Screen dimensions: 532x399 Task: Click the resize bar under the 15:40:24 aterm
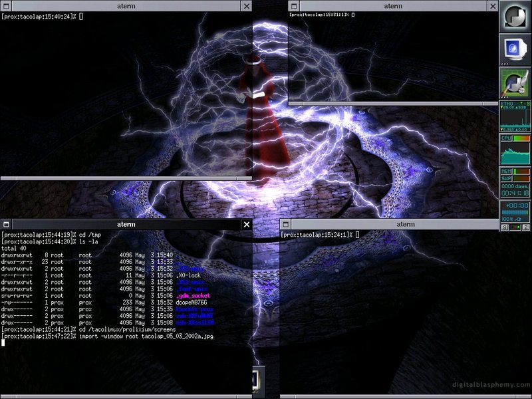point(126,178)
